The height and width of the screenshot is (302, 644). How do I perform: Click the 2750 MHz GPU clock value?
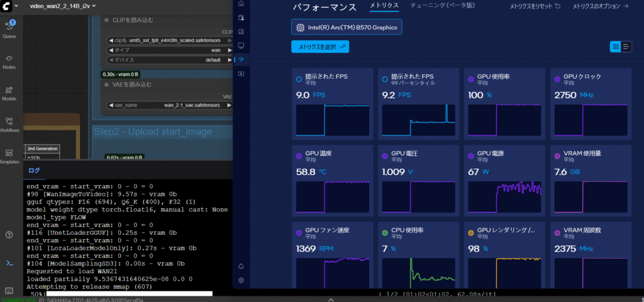[575, 96]
